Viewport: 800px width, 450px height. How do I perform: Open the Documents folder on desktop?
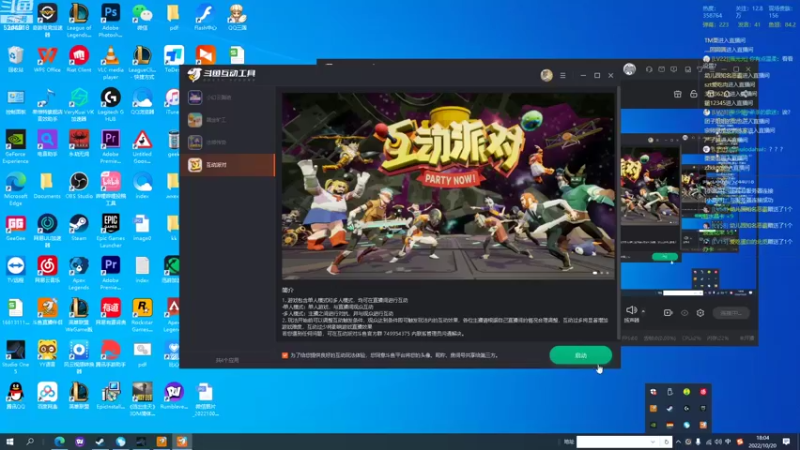[47, 186]
